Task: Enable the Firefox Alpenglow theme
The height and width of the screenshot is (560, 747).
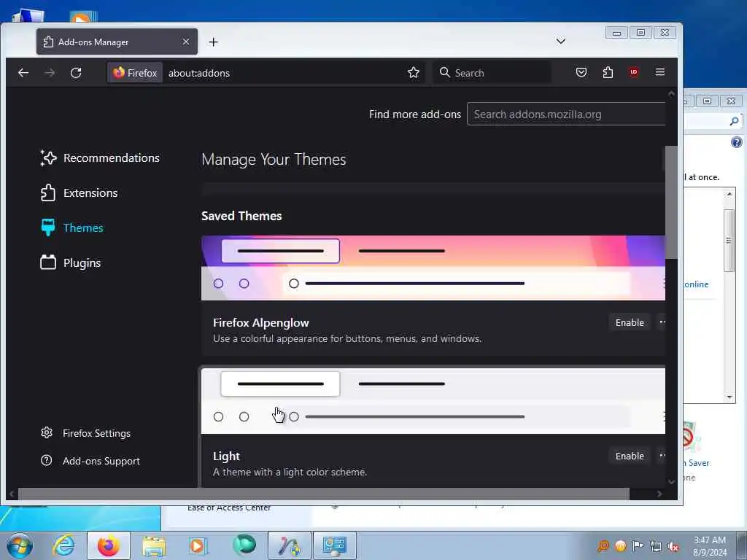Action: coord(630,322)
